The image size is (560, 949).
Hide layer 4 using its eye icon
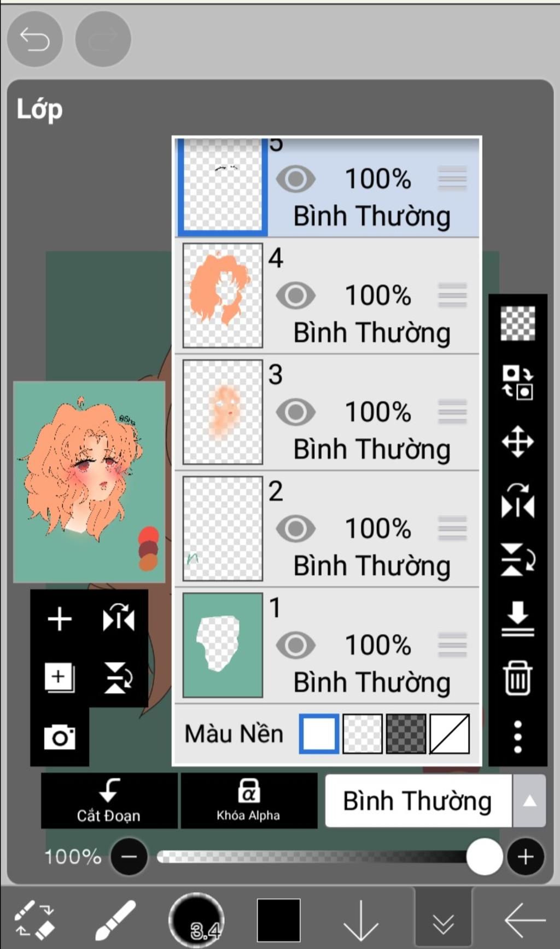pyautogui.click(x=295, y=296)
